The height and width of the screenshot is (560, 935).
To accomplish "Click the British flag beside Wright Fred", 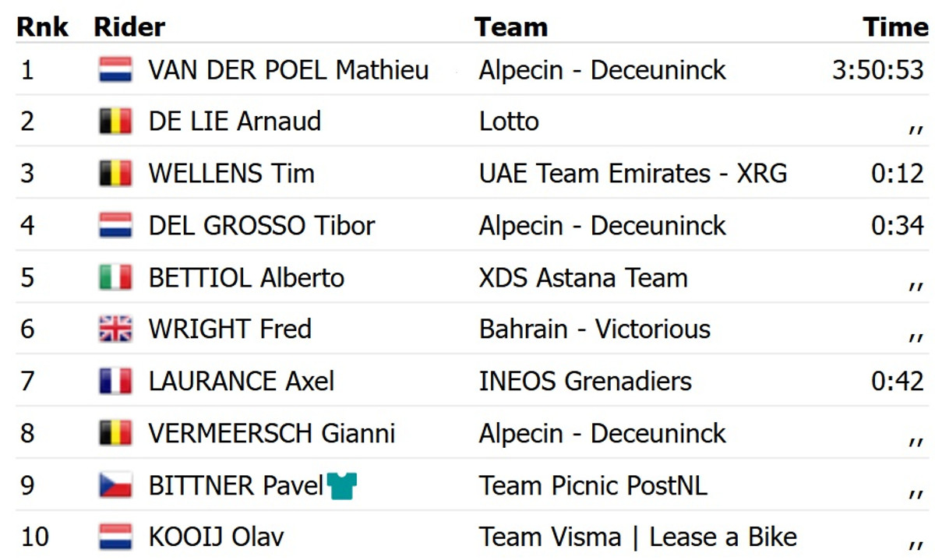I will tap(115, 329).
